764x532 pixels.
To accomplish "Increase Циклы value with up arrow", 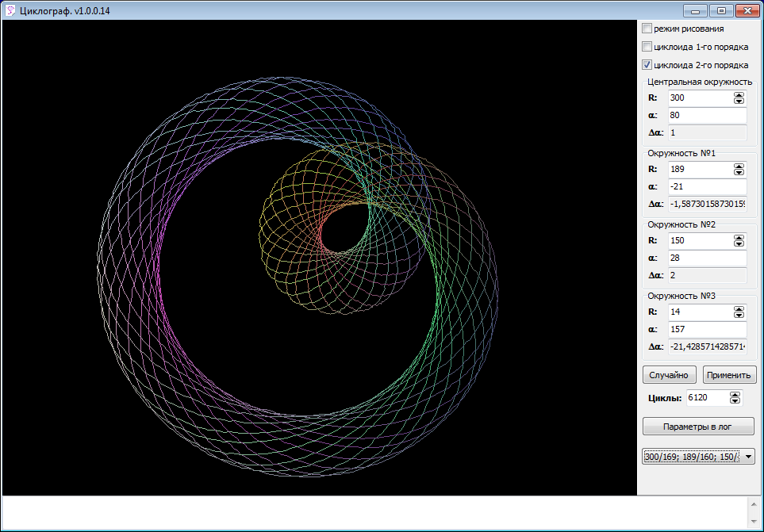I will [735, 395].
